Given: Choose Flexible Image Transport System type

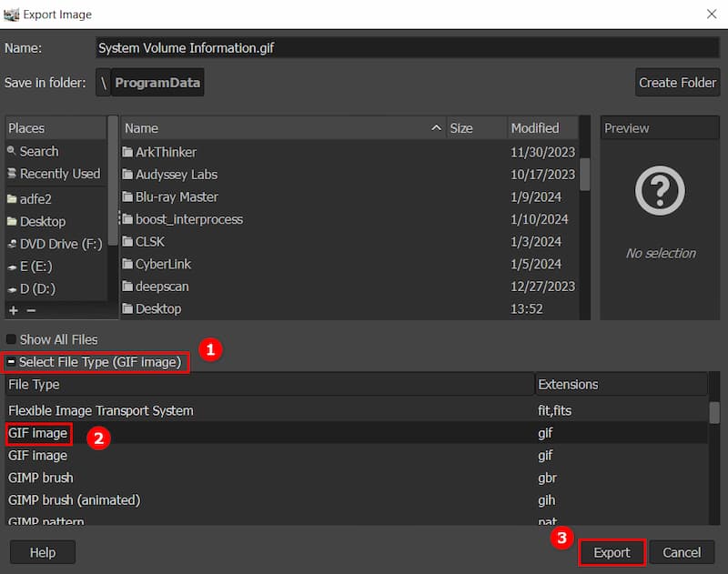Looking at the screenshot, I should [x=100, y=410].
